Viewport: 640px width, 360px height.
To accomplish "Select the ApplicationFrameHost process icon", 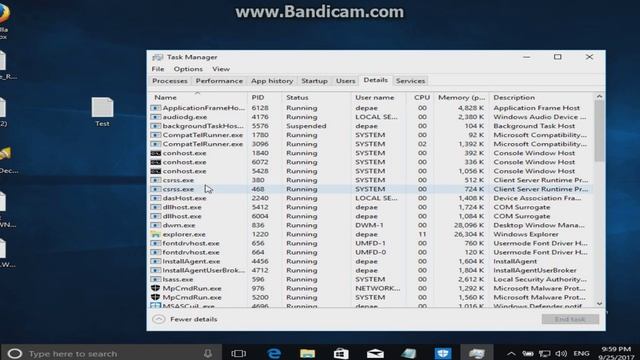I will (156, 108).
